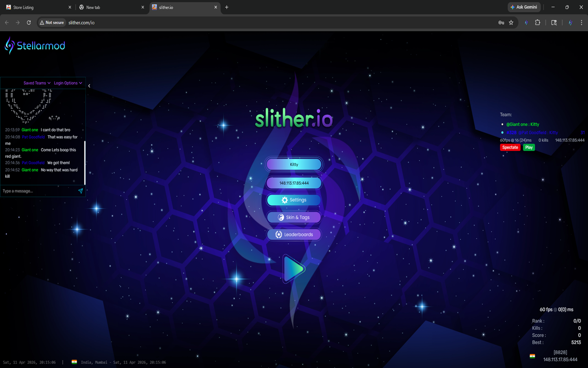The height and width of the screenshot is (368, 588).
Task: Expand the Saved Teams dropdown
Action: pyautogui.click(x=37, y=83)
